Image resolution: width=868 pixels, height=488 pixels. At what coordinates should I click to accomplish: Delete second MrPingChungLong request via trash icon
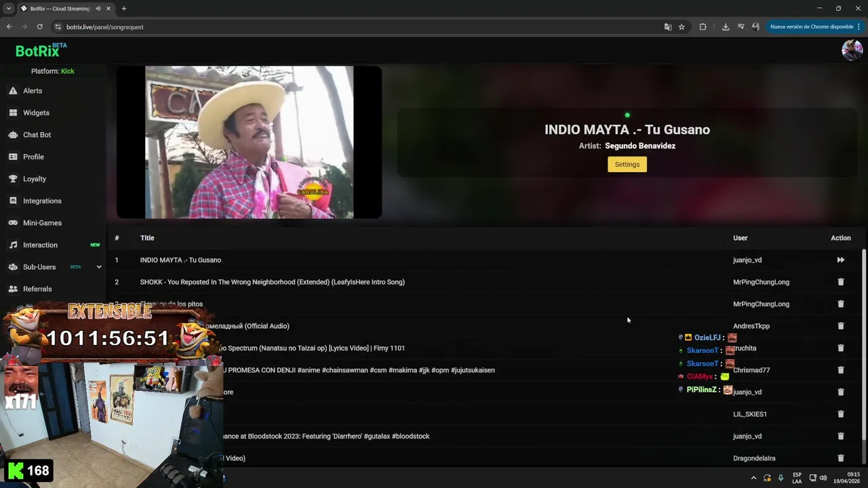point(841,304)
